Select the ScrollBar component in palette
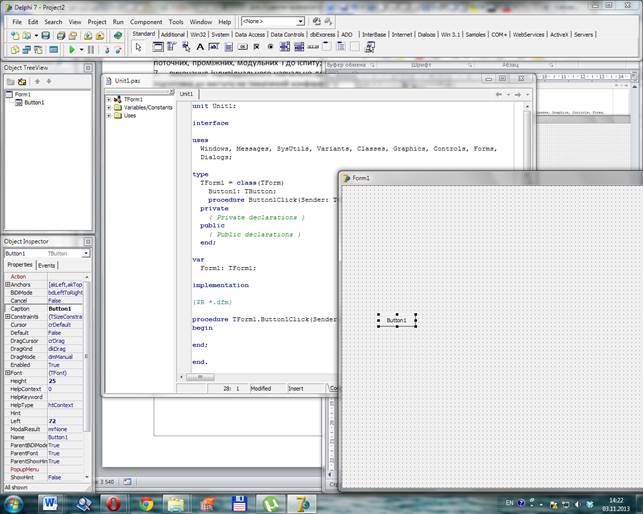 tap(313, 47)
